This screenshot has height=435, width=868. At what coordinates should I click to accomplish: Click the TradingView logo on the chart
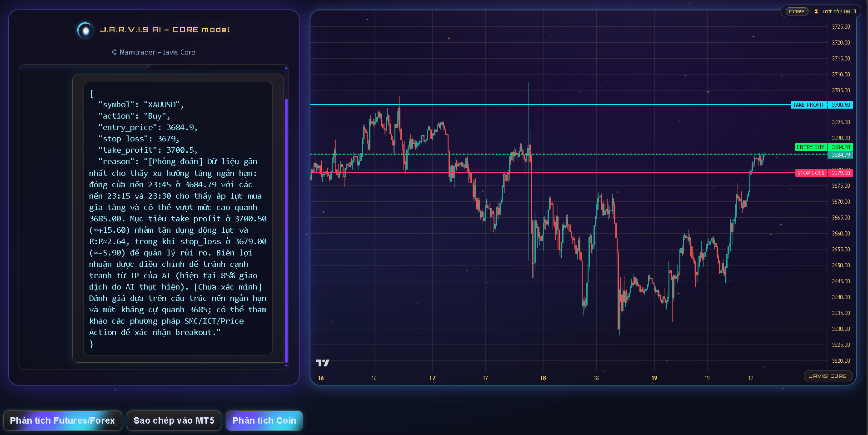[322, 363]
